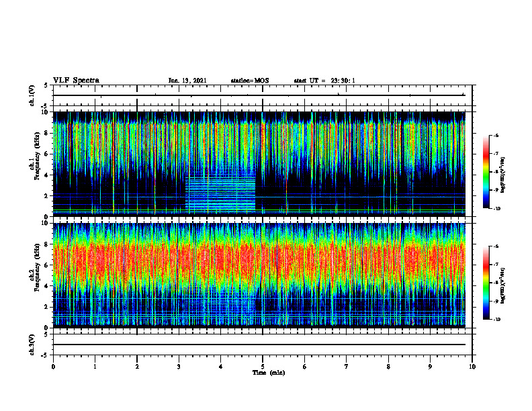Click the ch.1 colorbar "log(PSD)(V²/Hz)" label
Image resolution: width=532 pixels, height=411 pixels.
point(503,175)
